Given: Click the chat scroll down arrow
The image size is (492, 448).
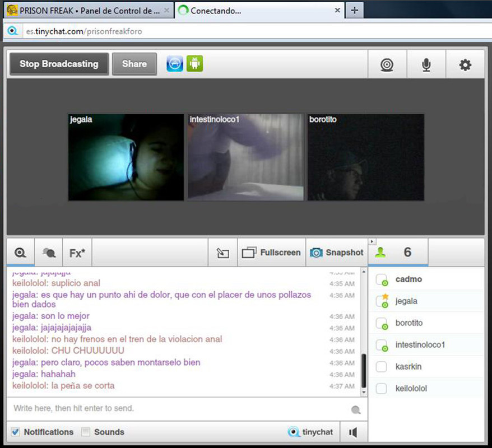Looking at the screenshot, I should coord(364,392).
